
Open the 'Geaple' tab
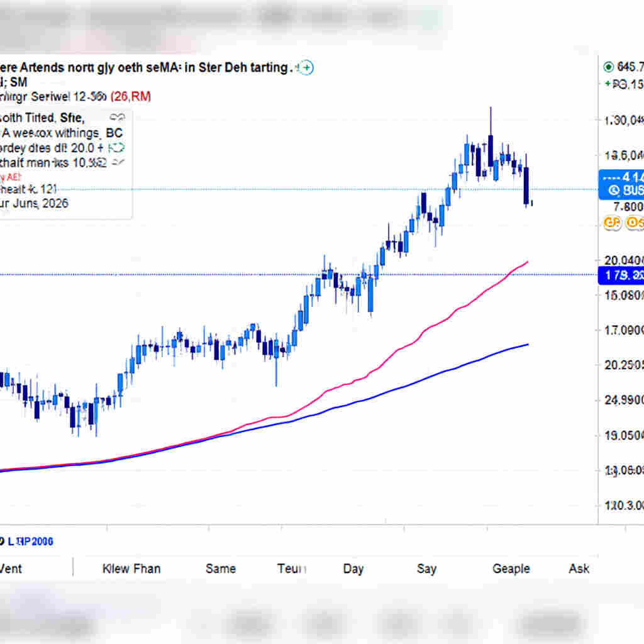tap(511, 569)
